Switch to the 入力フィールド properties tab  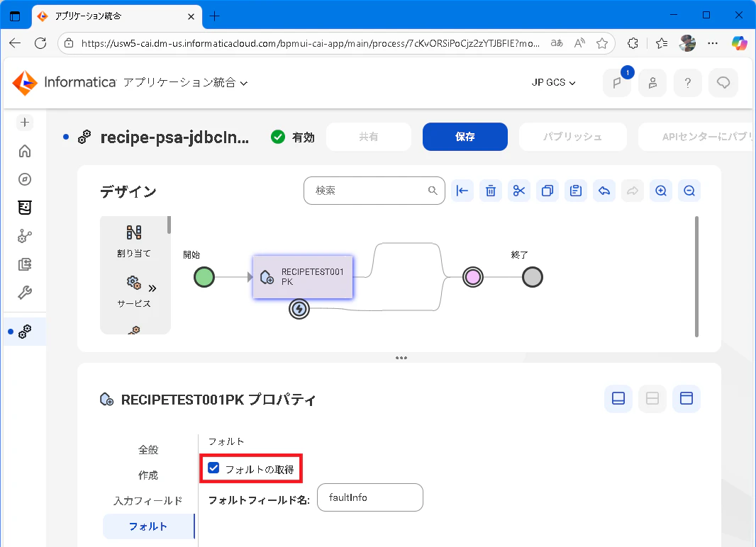point(148,501)
